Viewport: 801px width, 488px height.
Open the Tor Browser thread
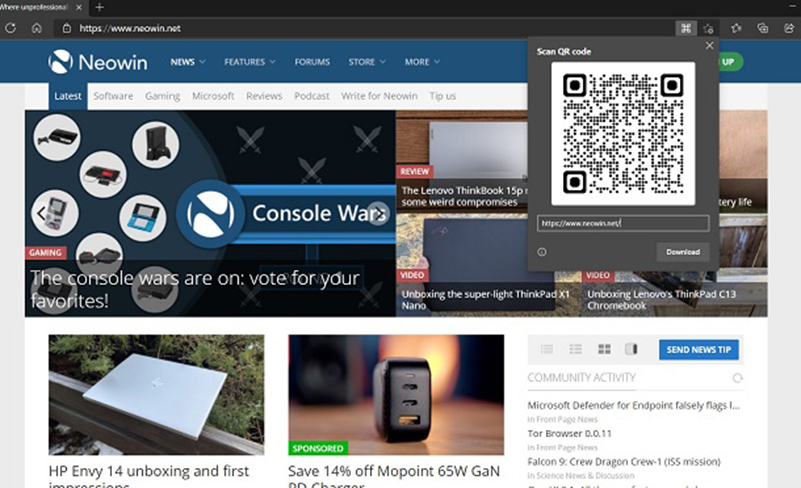click(x=570, y=433)
